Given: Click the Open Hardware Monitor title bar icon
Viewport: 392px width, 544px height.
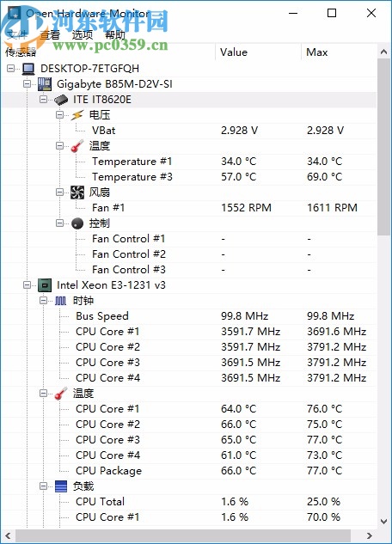Looking at the screenshot, I should (x=15, y=13).
